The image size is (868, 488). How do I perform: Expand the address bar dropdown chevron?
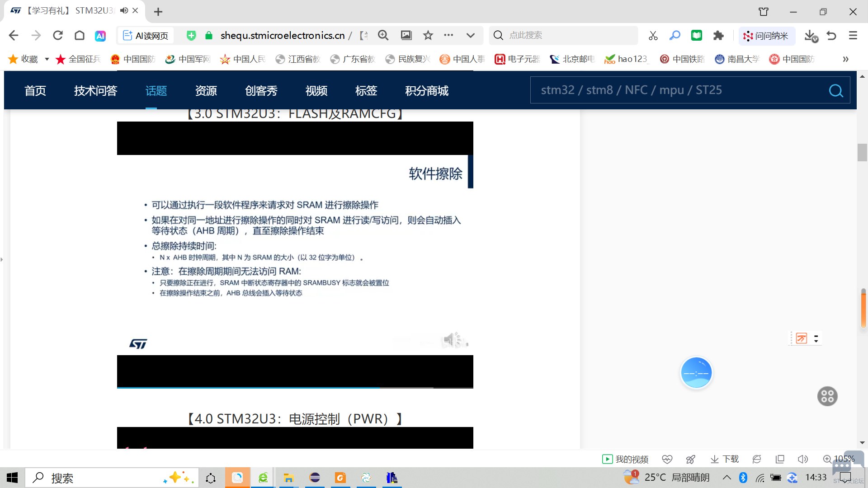click(x=470, y=35)
